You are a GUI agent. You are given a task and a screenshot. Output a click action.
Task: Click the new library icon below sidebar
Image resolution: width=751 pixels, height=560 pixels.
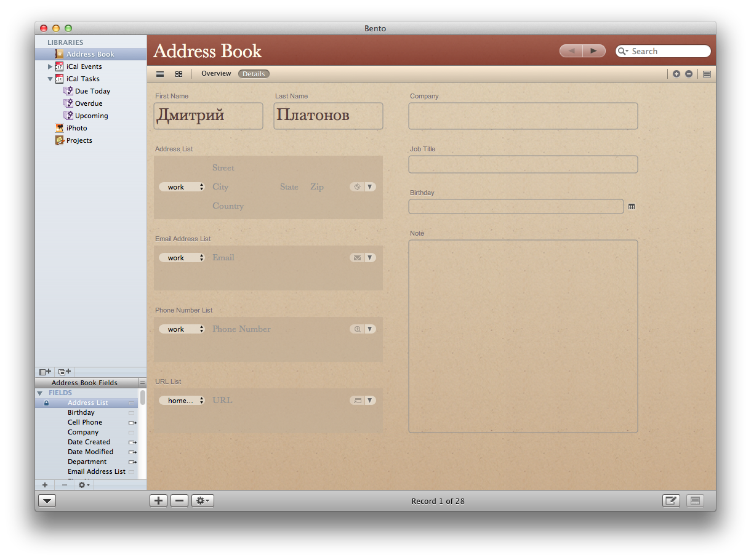click(x=46, y=372)
